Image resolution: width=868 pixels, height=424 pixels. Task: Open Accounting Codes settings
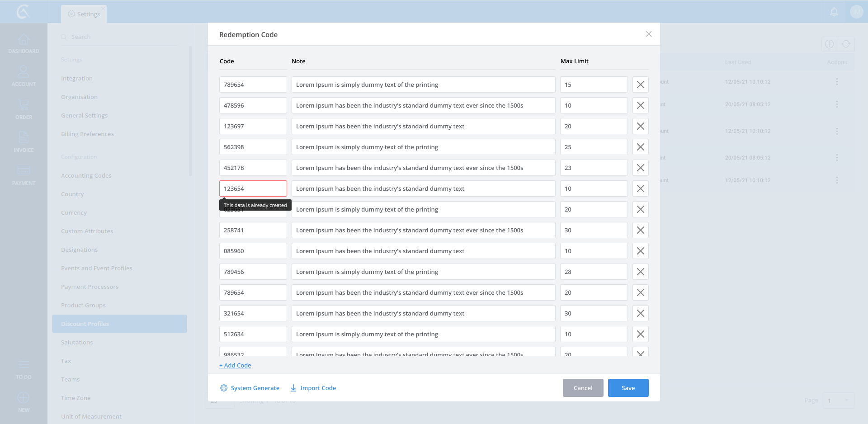click(86, 175)
